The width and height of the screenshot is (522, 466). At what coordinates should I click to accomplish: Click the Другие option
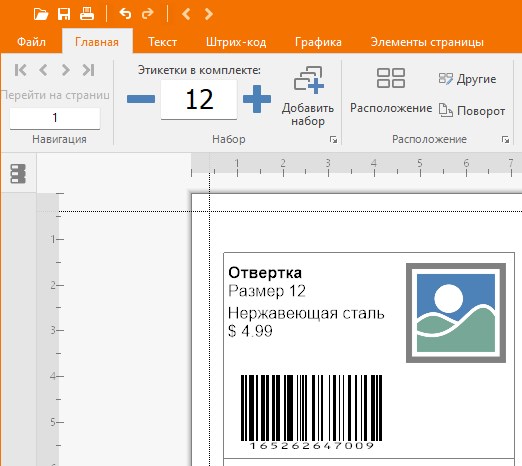(467, 79)
